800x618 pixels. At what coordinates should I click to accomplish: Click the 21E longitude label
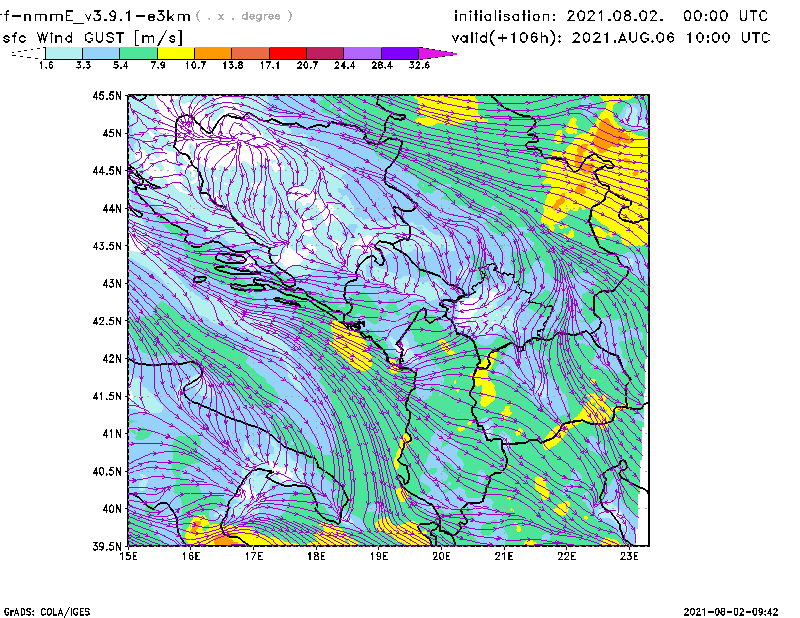pyautogui.click(x=504, y=556)
